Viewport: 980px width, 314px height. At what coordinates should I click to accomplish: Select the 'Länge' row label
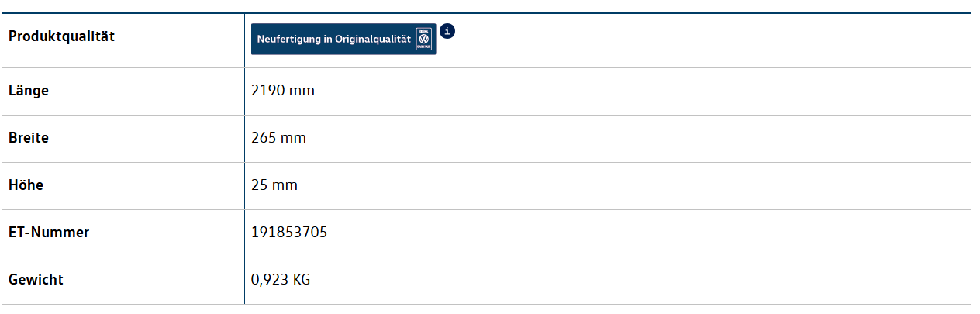[x=29, y=91]
